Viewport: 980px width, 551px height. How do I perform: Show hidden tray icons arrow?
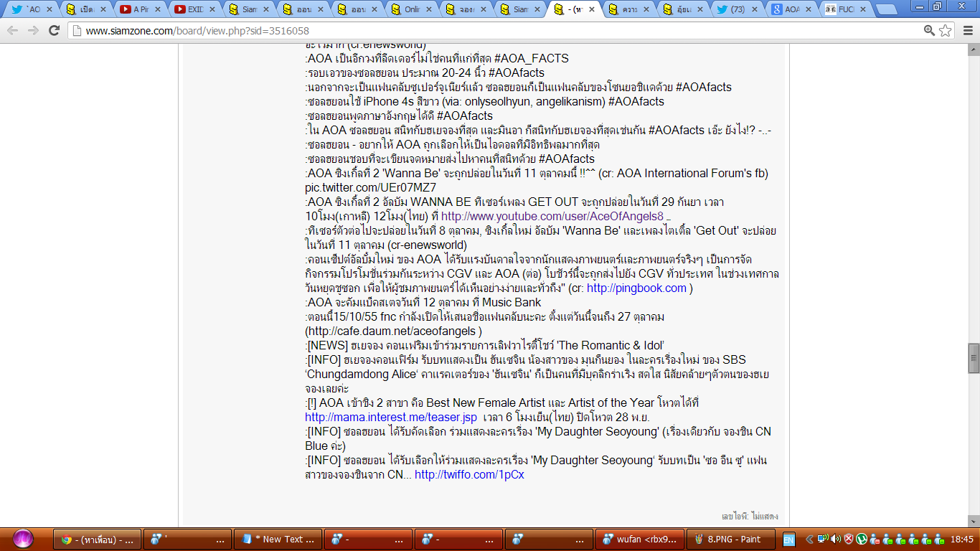point(810,540)
